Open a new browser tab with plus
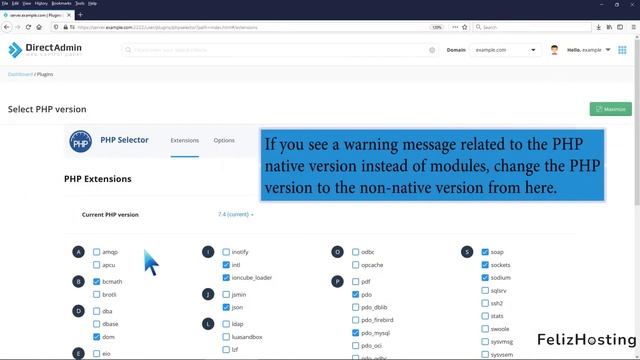Viewport: 640px width, 360px height. [x=80, y=15]
